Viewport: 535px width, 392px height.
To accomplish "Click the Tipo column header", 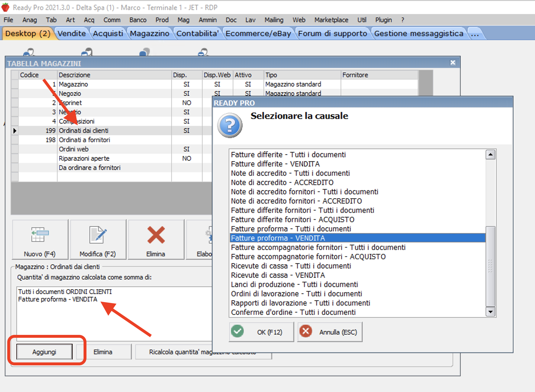I will click(302, 75).
